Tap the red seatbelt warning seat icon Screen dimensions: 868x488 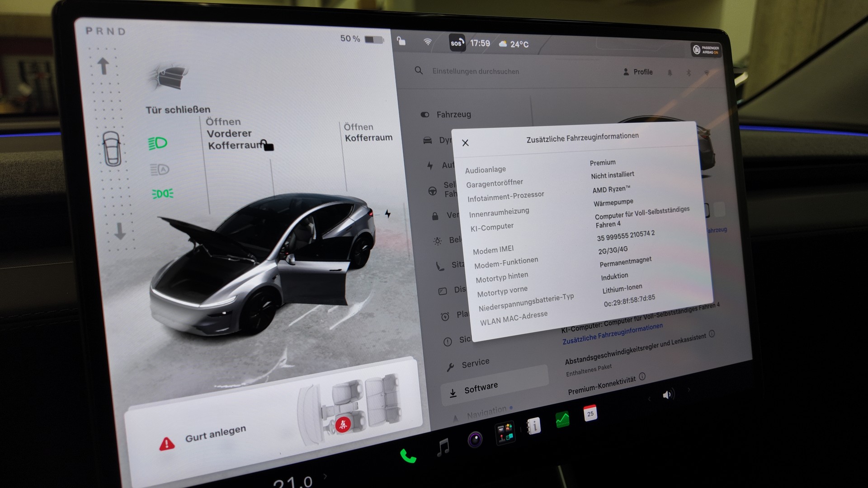[x=343, y=424]
